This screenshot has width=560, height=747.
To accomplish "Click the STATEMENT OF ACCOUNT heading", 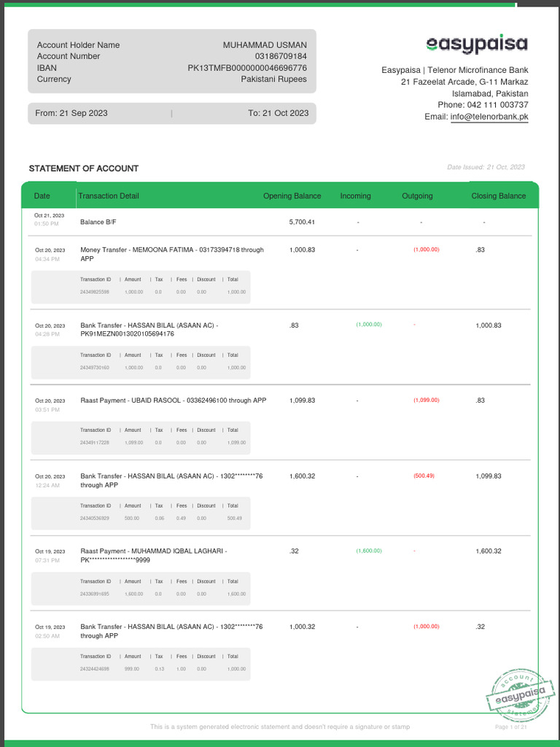I will tap(84, 169).
